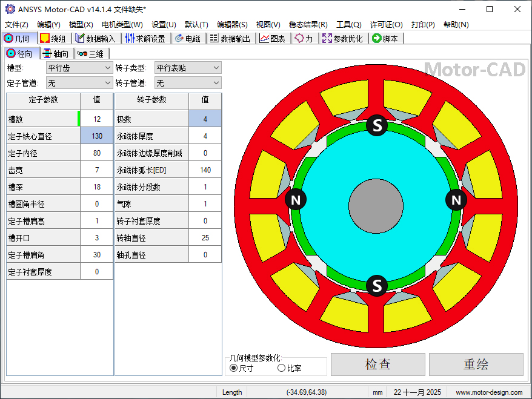Click the 槽数 value cell 12
The width and height of the screenshot is (532, 399).
point(97,119)
